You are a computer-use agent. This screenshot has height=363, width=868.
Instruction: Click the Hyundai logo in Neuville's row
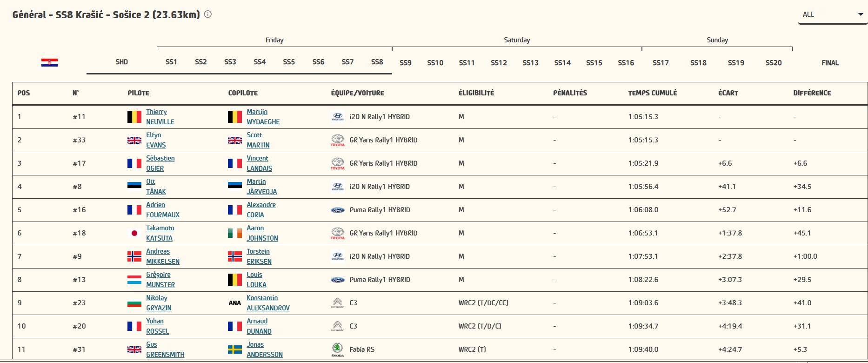[337, 117]
